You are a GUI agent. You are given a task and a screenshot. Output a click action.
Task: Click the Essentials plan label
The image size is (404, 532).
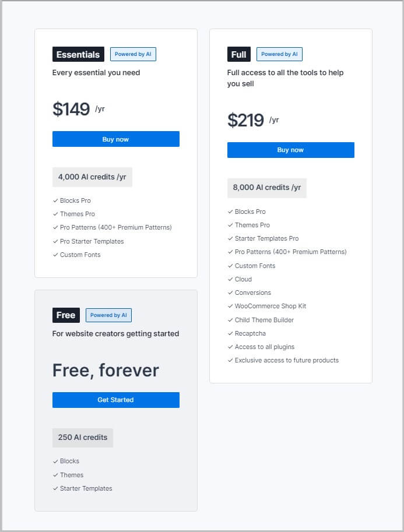tap(78, 54)
